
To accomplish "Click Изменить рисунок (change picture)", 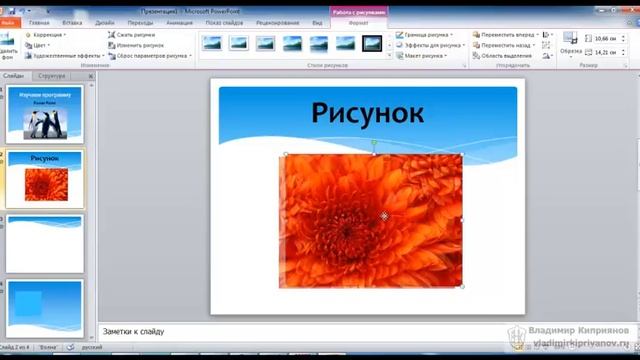I will click(136, 45).
